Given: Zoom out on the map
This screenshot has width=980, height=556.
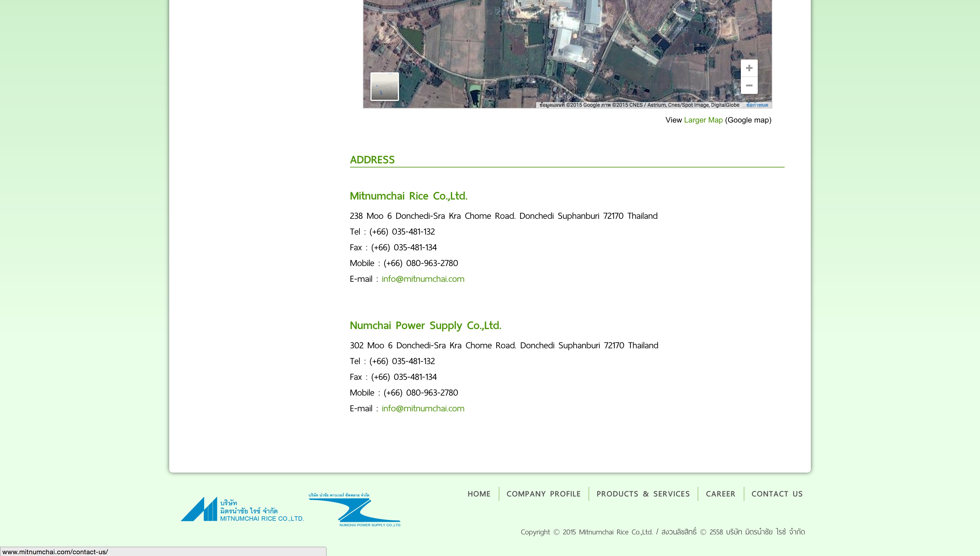Looking at the screenshot, I should [749, 85].
